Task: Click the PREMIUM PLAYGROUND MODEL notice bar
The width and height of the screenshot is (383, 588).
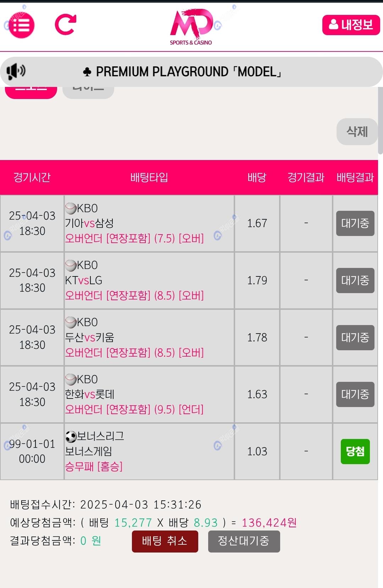Action: (x=191, y=72)
